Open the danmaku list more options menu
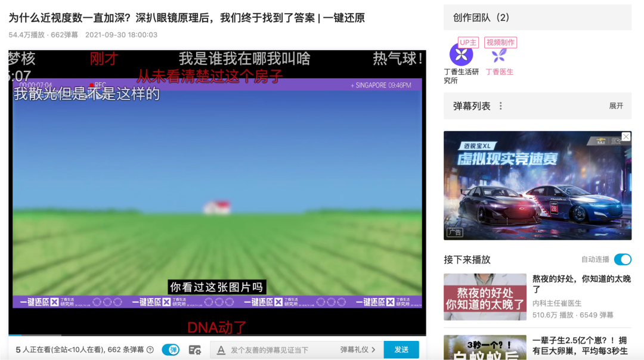Image resolution: width=644 pixels, height=360 pixels. [500, 106]
